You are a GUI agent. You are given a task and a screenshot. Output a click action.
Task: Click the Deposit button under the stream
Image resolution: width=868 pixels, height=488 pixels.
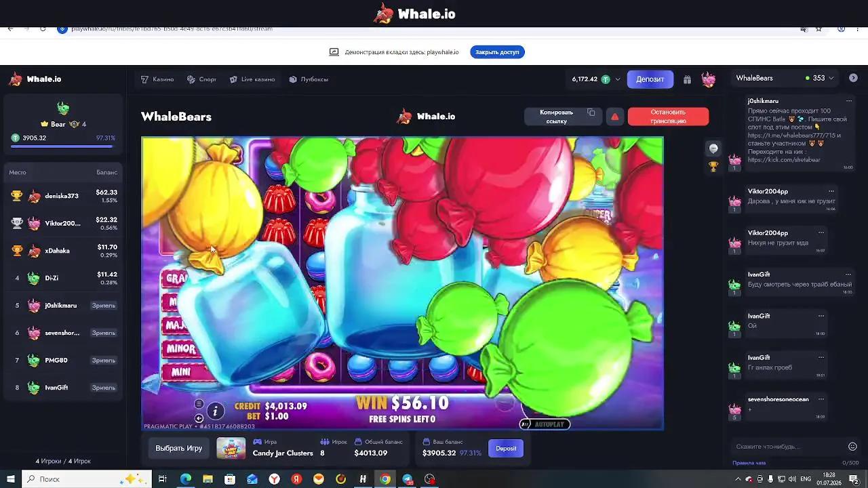pos(506,448)
